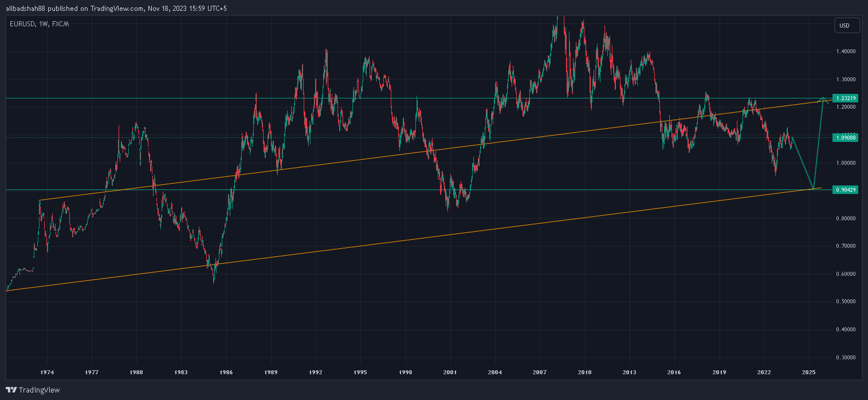This screenshot has height=400, width=868.
Task: Click the 0.80000 price axis label
Action: tap(846, 219)
